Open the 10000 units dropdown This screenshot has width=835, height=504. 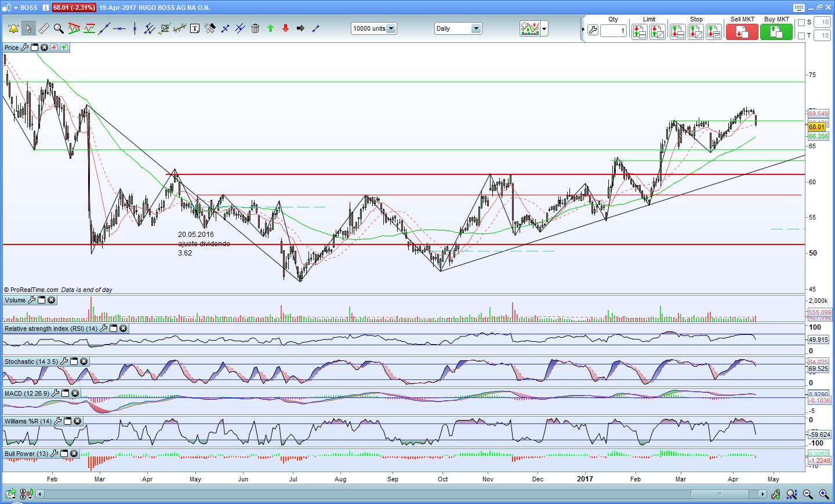tap(391, 28)
